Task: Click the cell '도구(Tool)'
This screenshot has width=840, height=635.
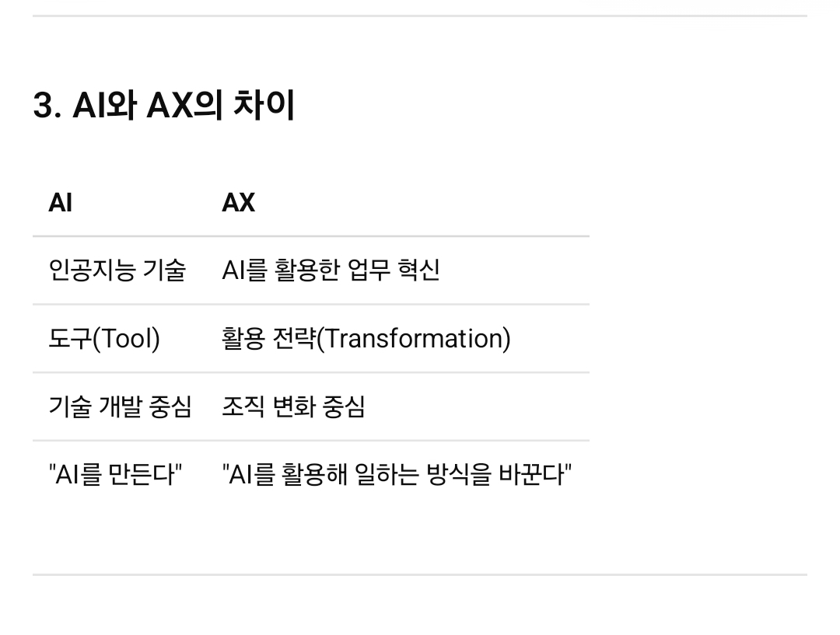Action: (x=104, y=338)
